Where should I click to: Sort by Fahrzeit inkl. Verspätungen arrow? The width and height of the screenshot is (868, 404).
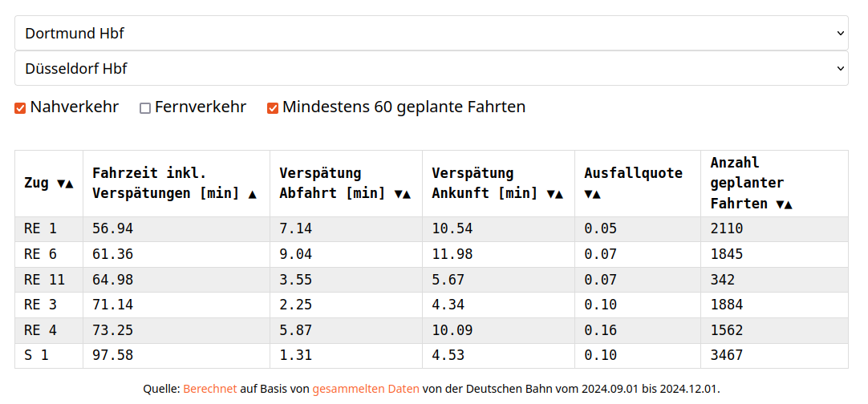point(253,194)
